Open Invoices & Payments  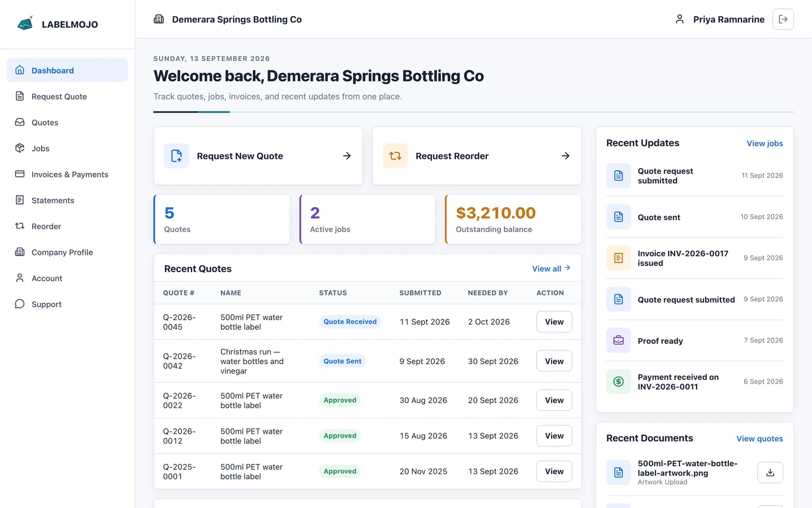(x=67, y=174)
